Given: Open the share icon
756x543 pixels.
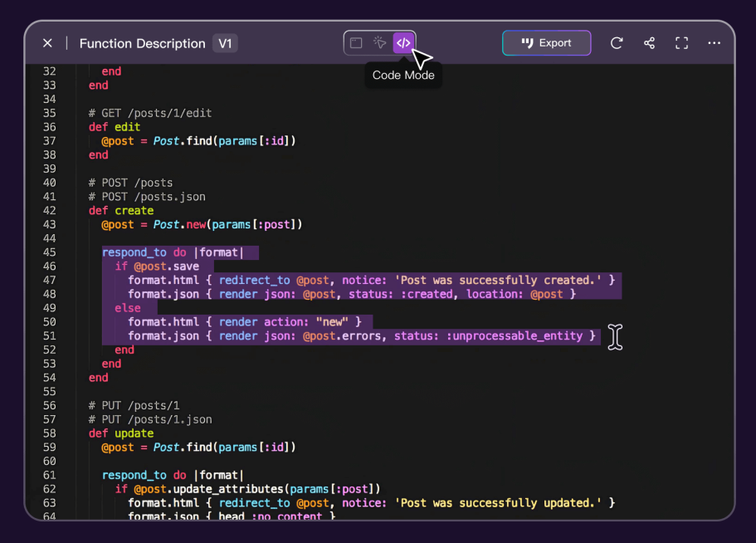Looking at the screenshot, I should pyautogui.click(x=649, y=43).
